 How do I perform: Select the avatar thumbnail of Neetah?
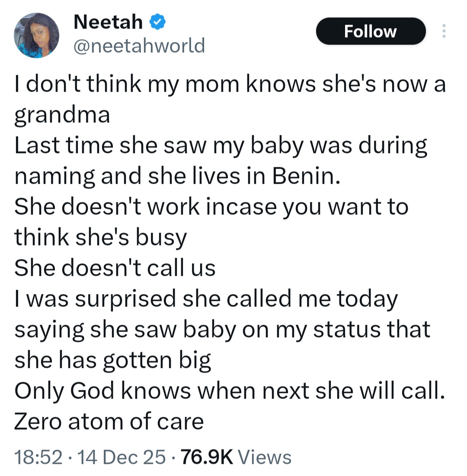pyautogui.click(x=37, y=35)
